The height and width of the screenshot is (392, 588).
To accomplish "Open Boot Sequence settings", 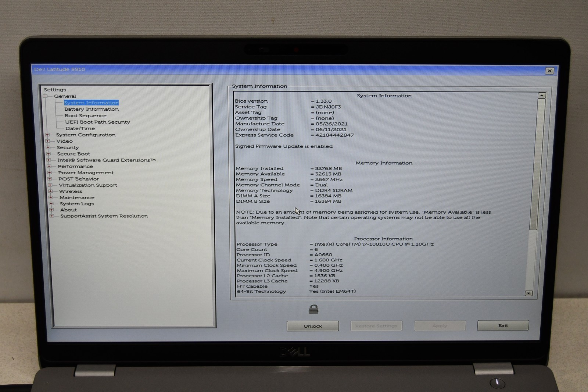I will (85, 115).
